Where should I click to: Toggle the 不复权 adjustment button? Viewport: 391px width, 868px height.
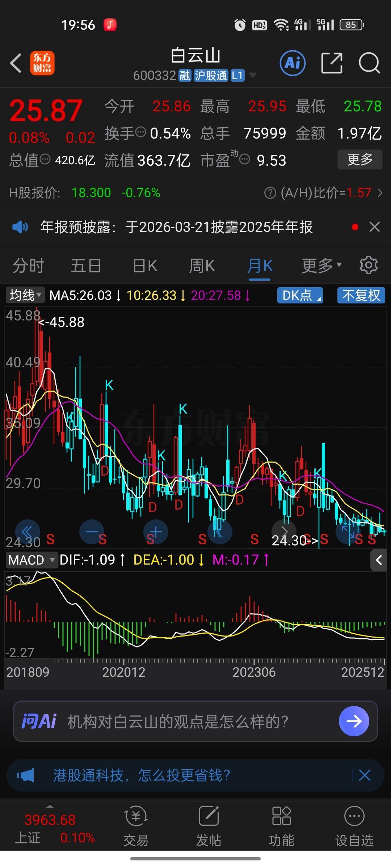361,295
